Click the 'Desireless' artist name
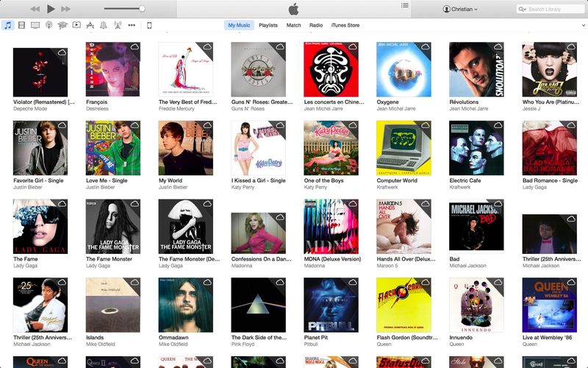Viewport: 588px width, 368px height. pyautogui.click(x=97, y=108)
